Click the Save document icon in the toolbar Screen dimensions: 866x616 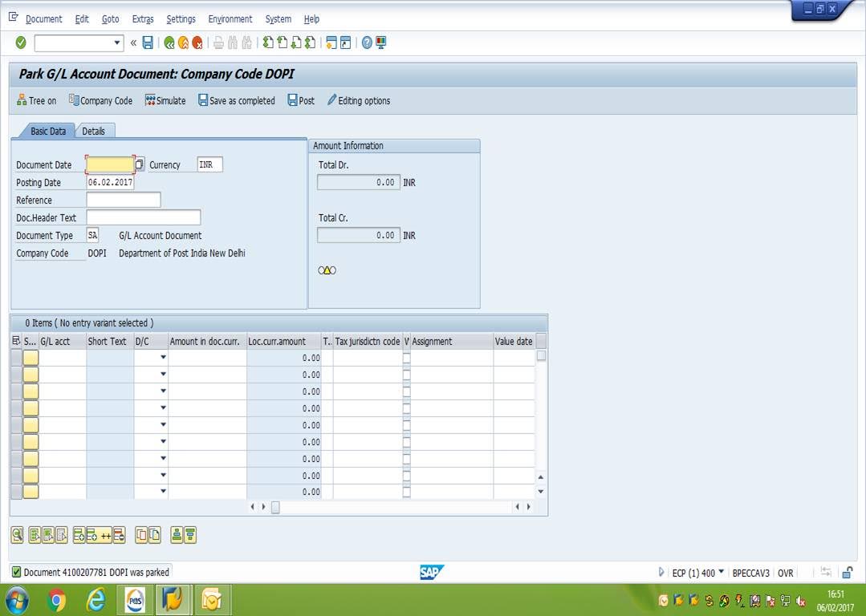point(147,43)
